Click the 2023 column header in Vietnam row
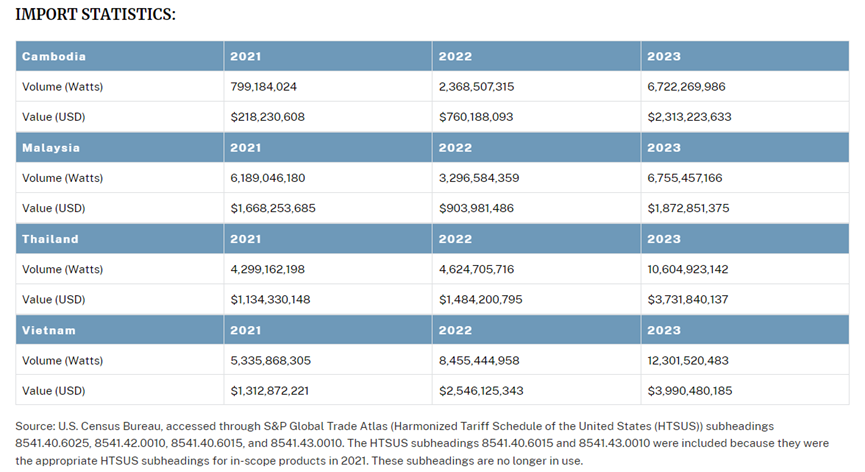The image size is (865, 472). [x=745, y=330]
